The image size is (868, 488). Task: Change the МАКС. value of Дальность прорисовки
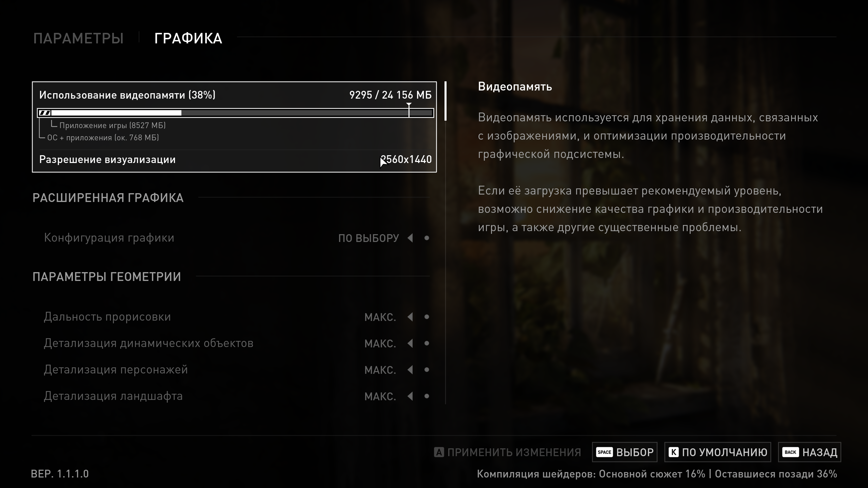click(380, 317)
